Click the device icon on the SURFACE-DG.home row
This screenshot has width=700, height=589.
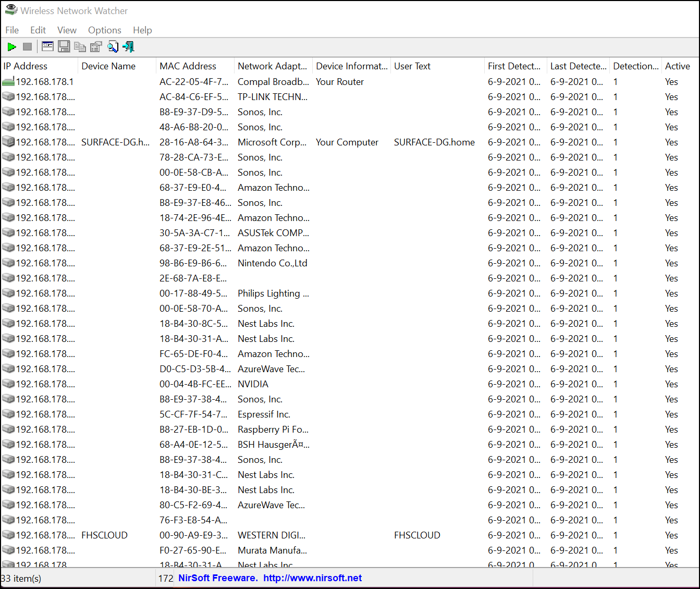click(8, 142)
